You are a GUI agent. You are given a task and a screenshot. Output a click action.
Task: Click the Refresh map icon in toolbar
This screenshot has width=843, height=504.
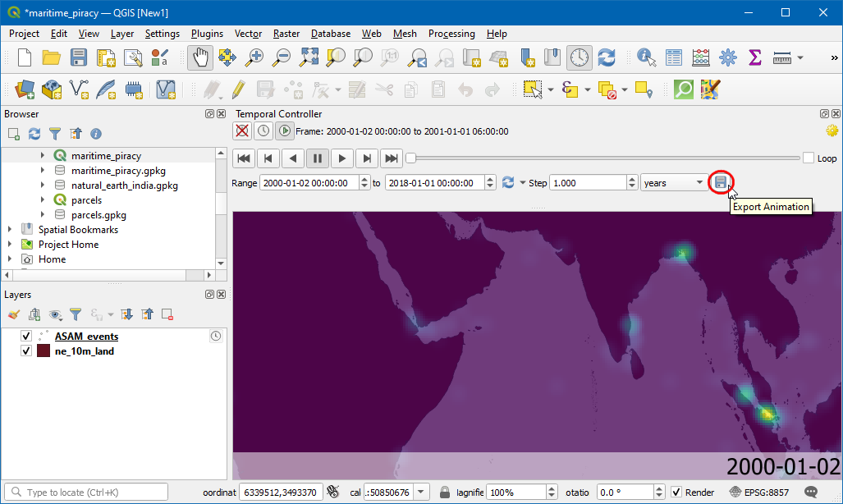(x=607, y=57)
